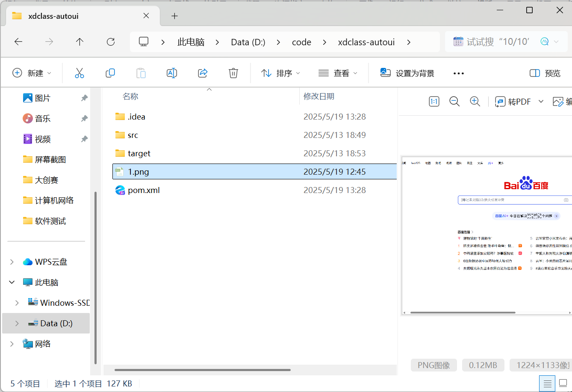This screenshot has height=392, width=572.
Task: Expand the Data (D:) drive node
Action: (17, 323)
